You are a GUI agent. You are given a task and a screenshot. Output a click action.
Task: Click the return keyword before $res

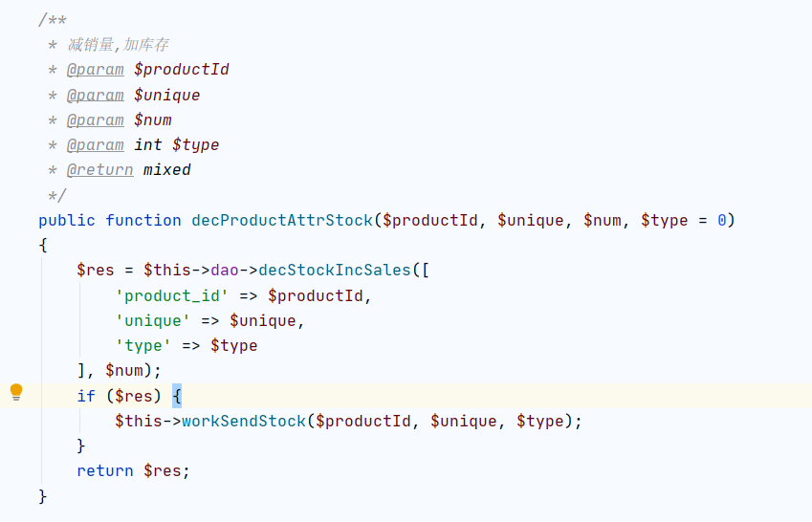pyautogui.click(x=105, y=470)
